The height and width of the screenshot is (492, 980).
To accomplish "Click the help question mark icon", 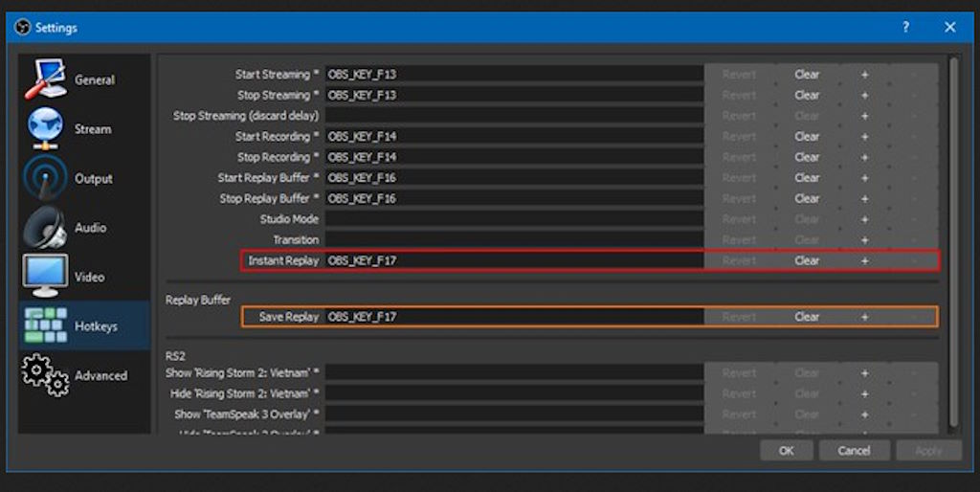I will point(905,28).
